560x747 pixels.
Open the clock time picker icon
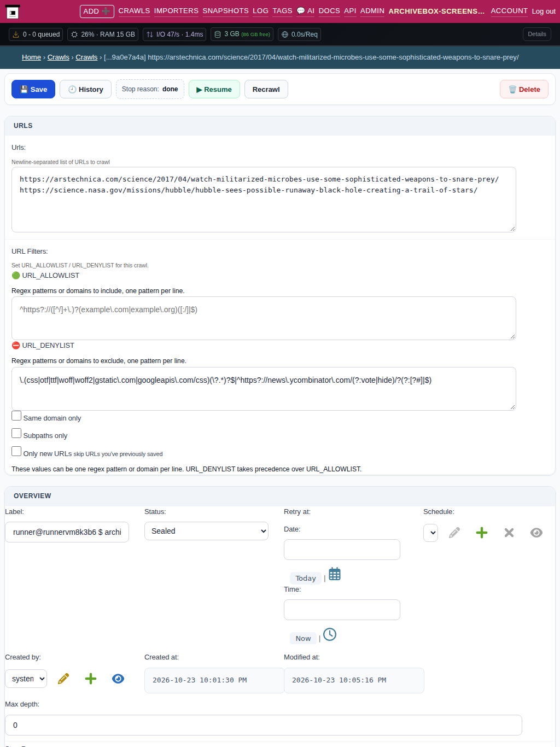[330, 634]
